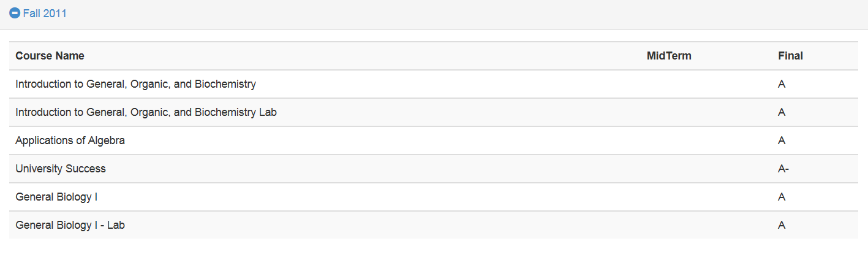Select the Applications of Algebra course
This screenshot has width=868, height=257.
[x=70, y=140]
